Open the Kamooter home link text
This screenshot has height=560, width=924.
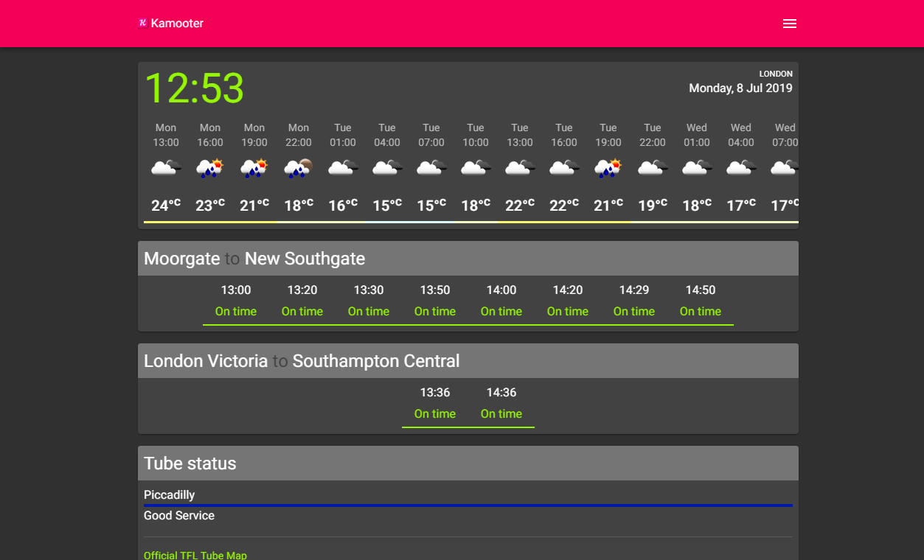(x=177, y=24)
